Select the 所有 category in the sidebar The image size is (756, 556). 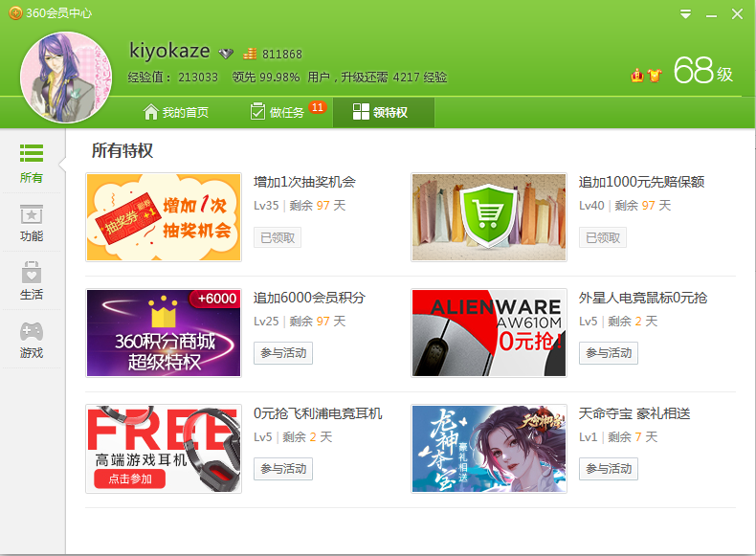(x=32, y=164)
